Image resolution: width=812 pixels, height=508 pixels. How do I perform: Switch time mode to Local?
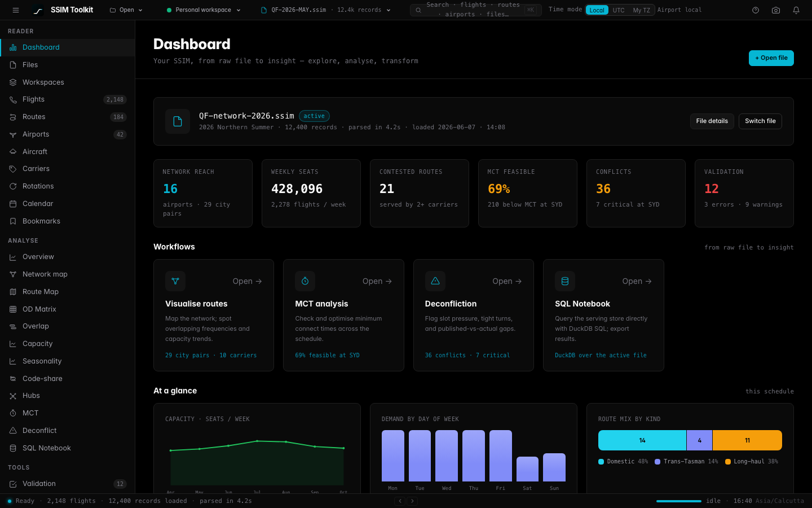point(597,10)
